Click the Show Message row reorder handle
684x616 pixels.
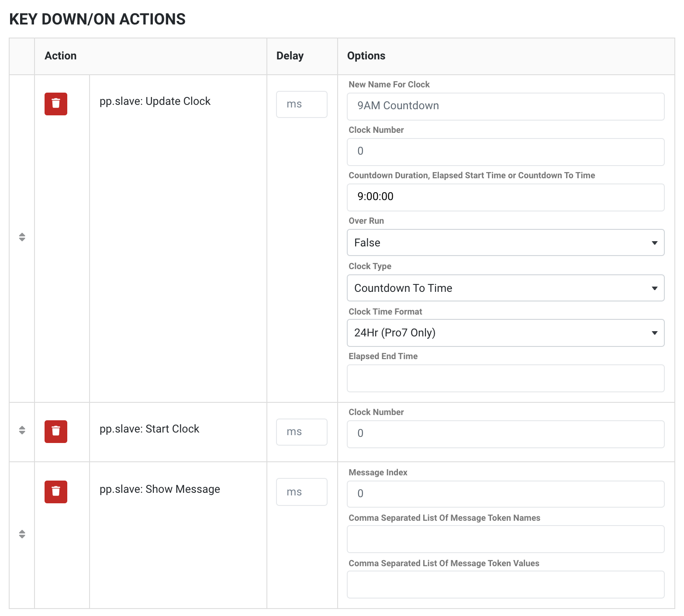pyautogui.click(x=22, y=534)
